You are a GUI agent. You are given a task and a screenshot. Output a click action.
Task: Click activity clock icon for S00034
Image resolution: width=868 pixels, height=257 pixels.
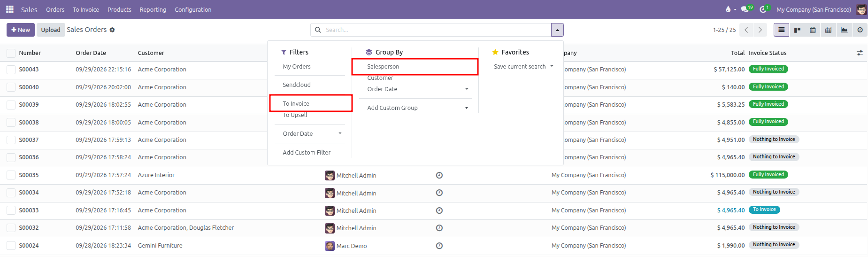(439, 193)
